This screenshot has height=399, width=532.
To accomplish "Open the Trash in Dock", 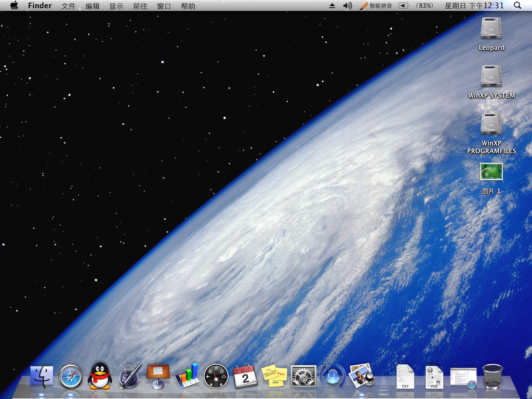I will [493, 376].
